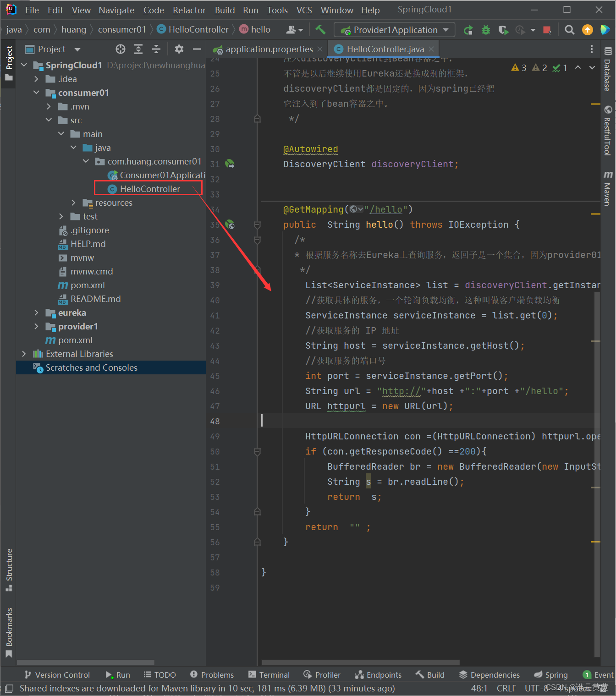616x696 pixels.
Task: Click the Build project hammer icon
Action: [x=320, y=30]
